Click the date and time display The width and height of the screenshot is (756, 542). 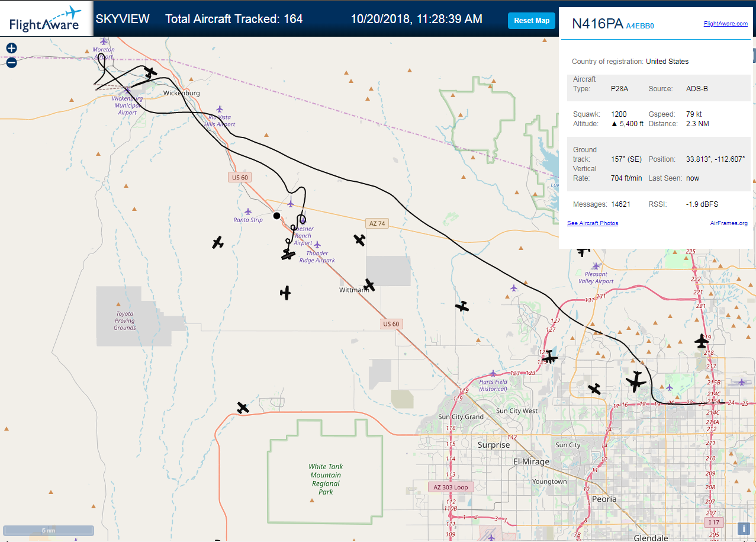[416, 19]
